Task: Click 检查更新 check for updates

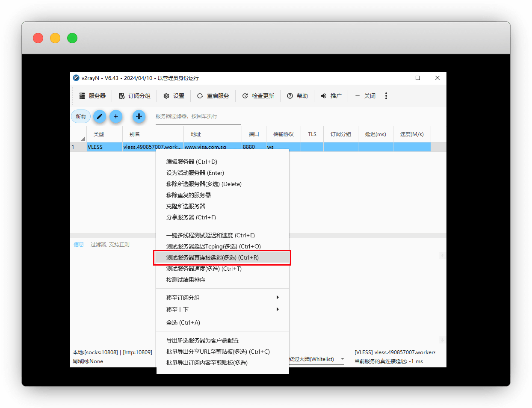Action: (258, 96)
